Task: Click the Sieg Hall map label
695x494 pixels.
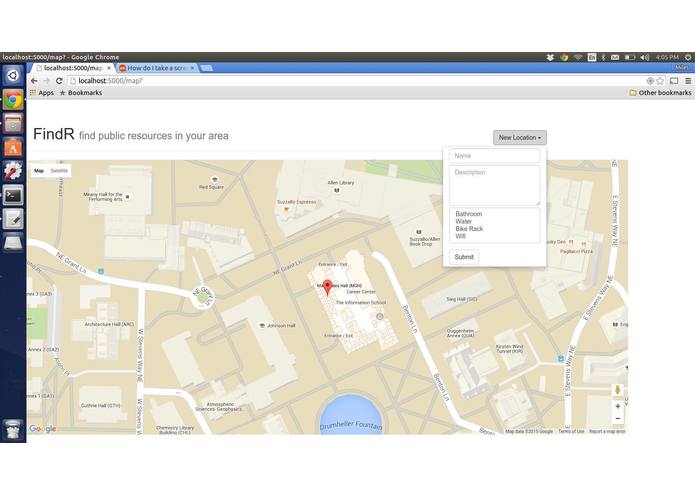Action: click(462, 299)
